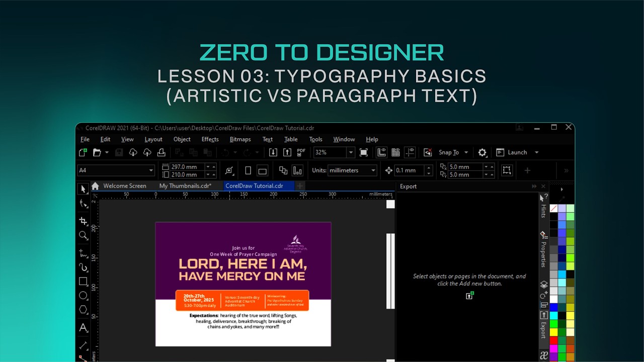This screenshot has height=362, width=644.
Task: Click the Full-screen preview icon
Action: pos(364,152)
